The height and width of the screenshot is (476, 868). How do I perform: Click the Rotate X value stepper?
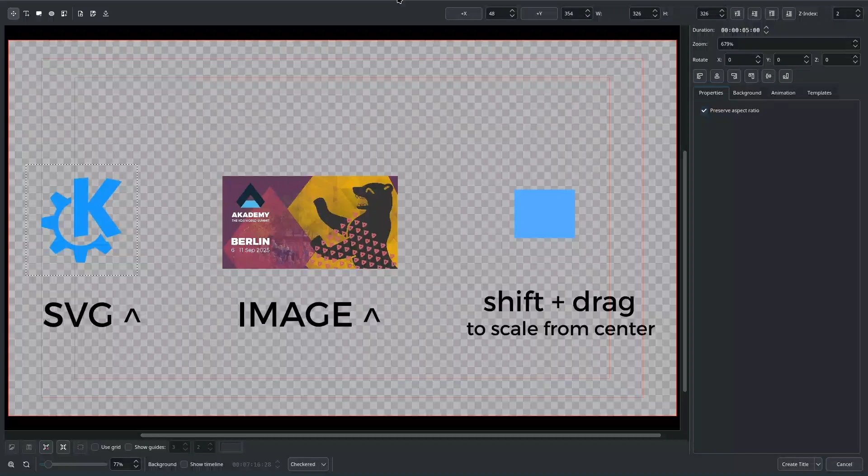click(x=758, y=60)
